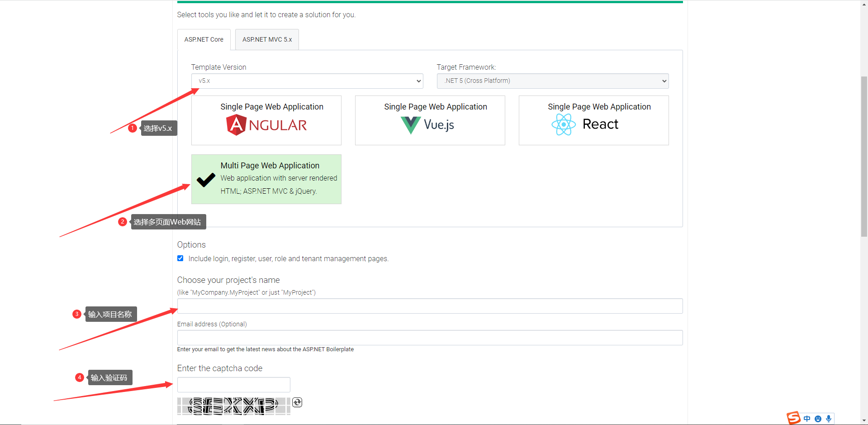Click the 'Email address (Optional)' label
This screenshot has height=425, width=868.
coord(212,324)
